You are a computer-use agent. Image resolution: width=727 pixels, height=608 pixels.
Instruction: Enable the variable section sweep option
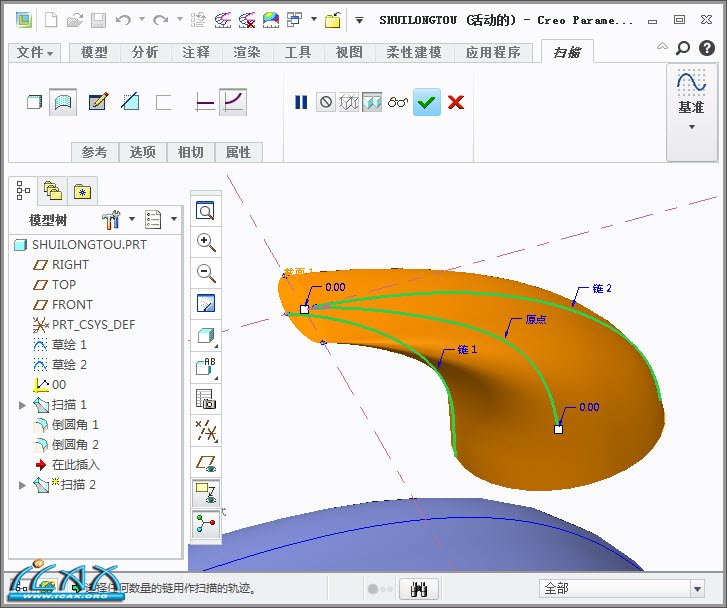pyautogui.click(x=233, y=101)
